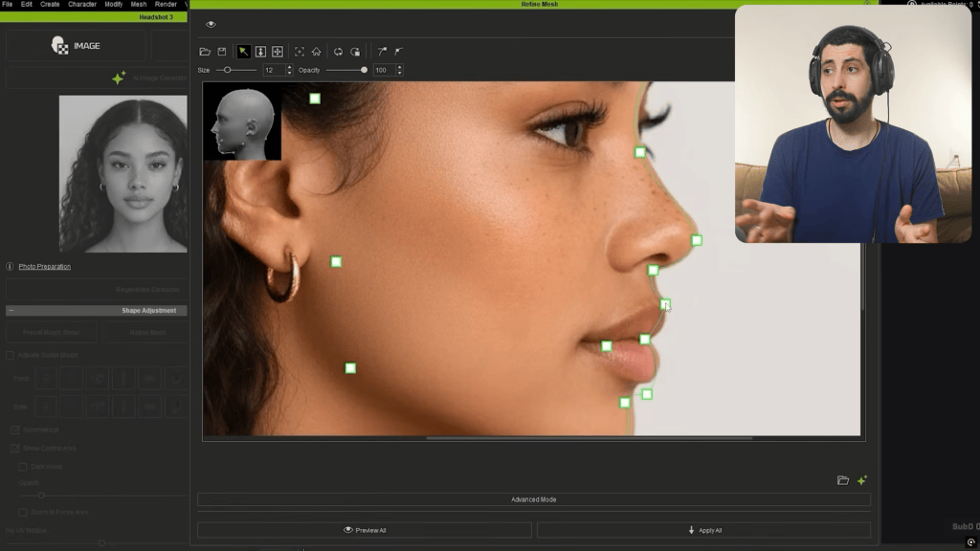Viewport: 980px width, 551px height.
Task: Open the Photo Preparation link
Action: pyautogui.click(x=44, y=266)
